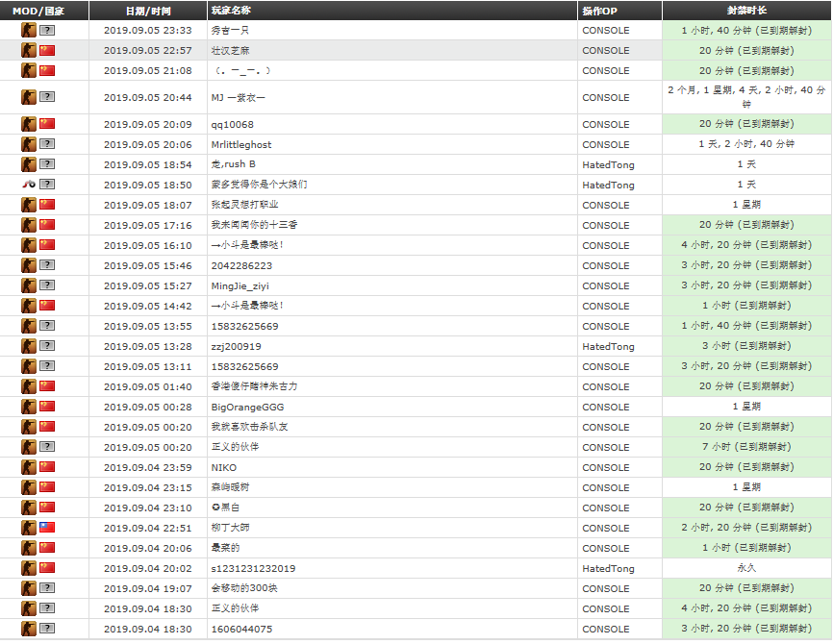This screenshot has height=644, width=833.
Task: Click the Taiwan flag beside 柳丁大师
Action: tap(47, 527)
